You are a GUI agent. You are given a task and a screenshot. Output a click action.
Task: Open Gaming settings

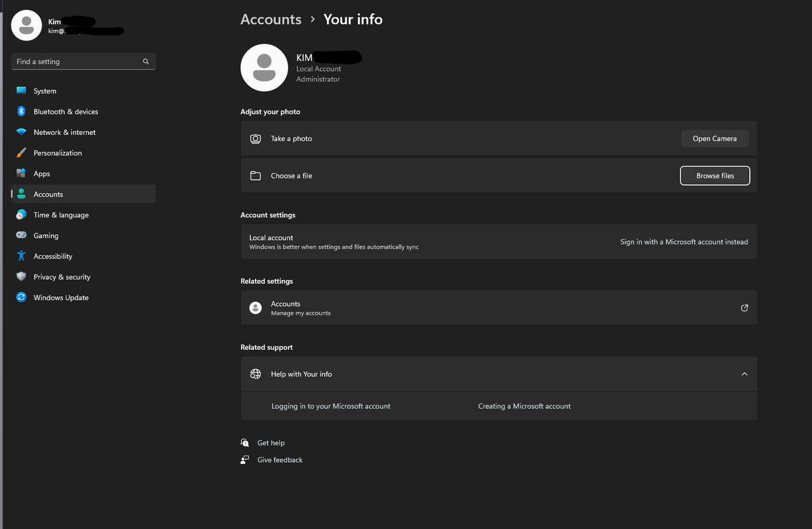pyautogui.click(x=83, y=235)
